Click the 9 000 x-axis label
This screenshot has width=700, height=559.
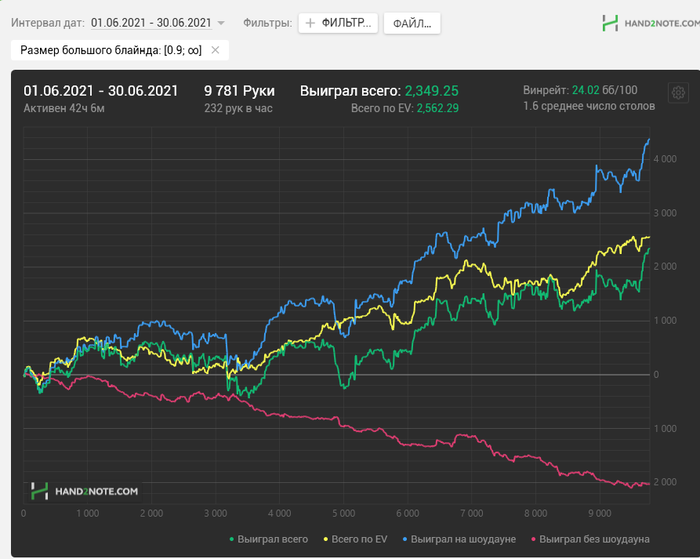click(600, 513)
